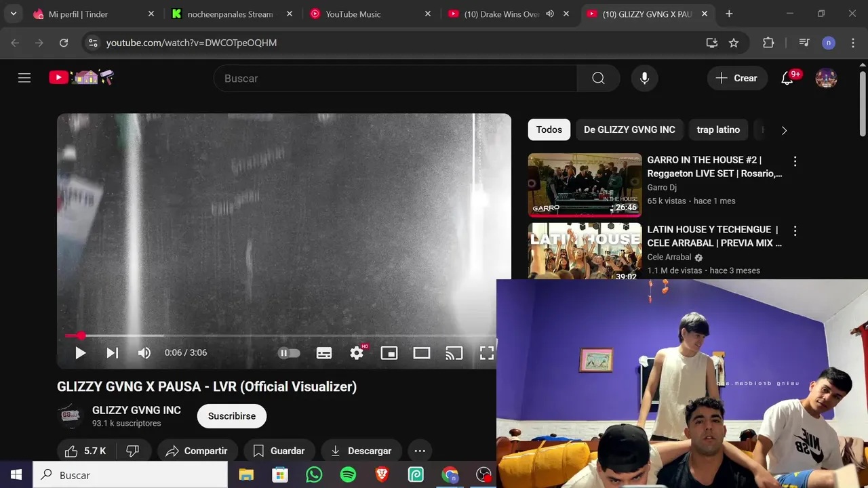Download the video with Descargar
This screenshot has height=488, width=868.
(361, 451)
